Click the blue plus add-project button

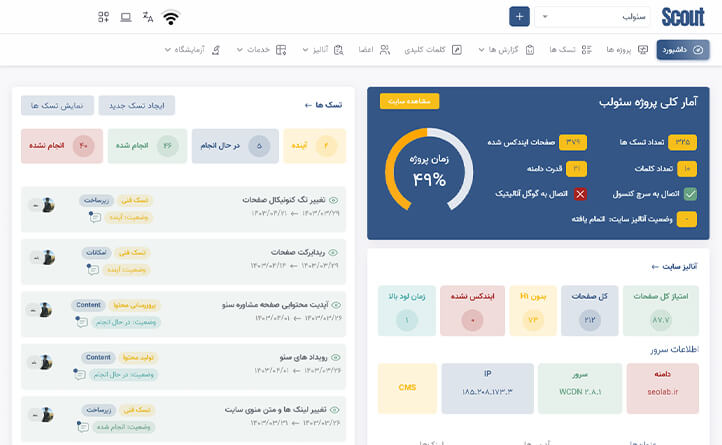pos(519,17)
